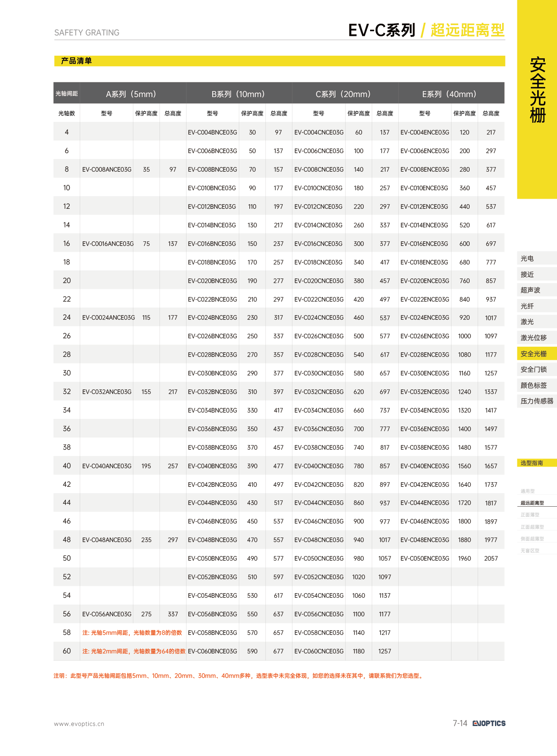Click the red 注明 footnote below table

pyautogui.click(x=238, y=676)
